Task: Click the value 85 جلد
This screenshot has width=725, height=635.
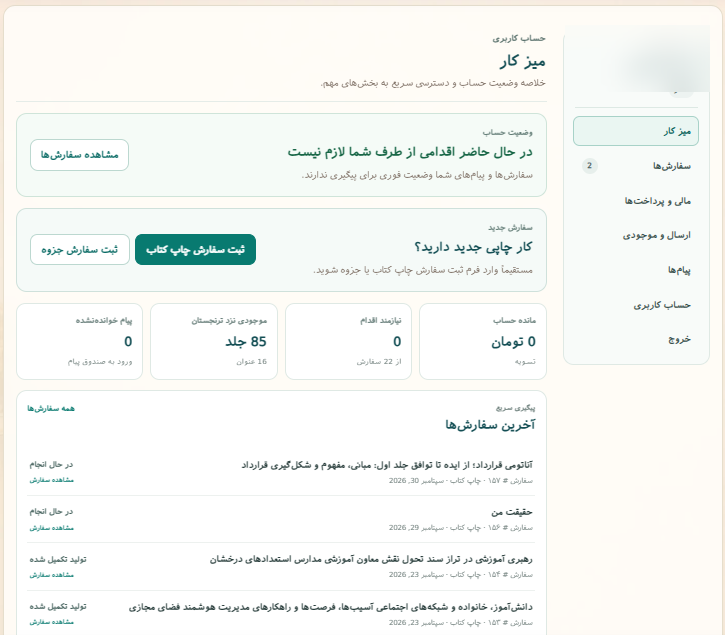Action: (246, 342)
